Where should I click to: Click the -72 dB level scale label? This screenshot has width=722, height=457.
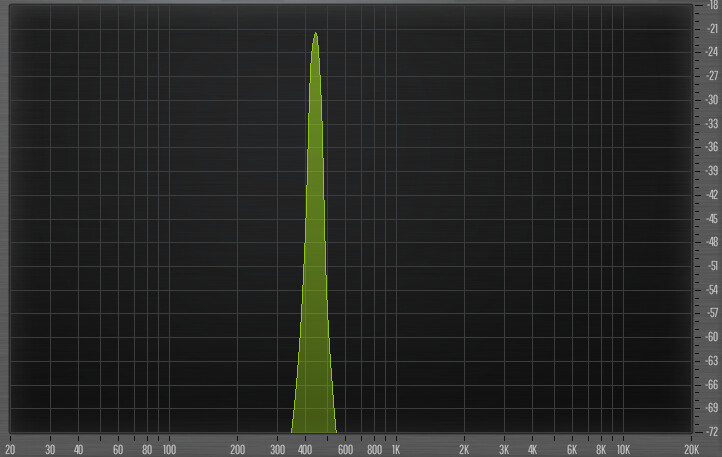click(x=712, y=432)
